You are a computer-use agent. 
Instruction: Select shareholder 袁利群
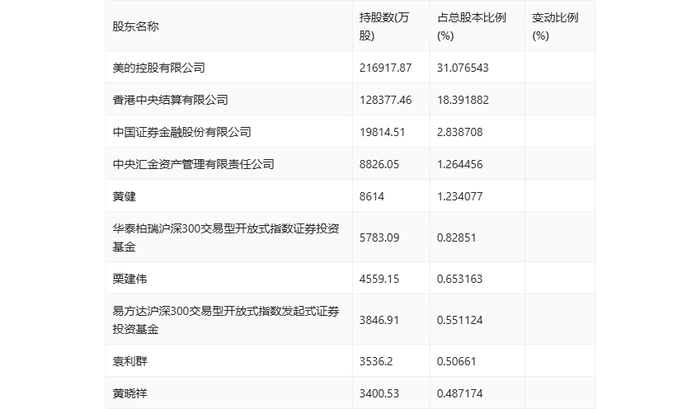[x=130, y=361]
